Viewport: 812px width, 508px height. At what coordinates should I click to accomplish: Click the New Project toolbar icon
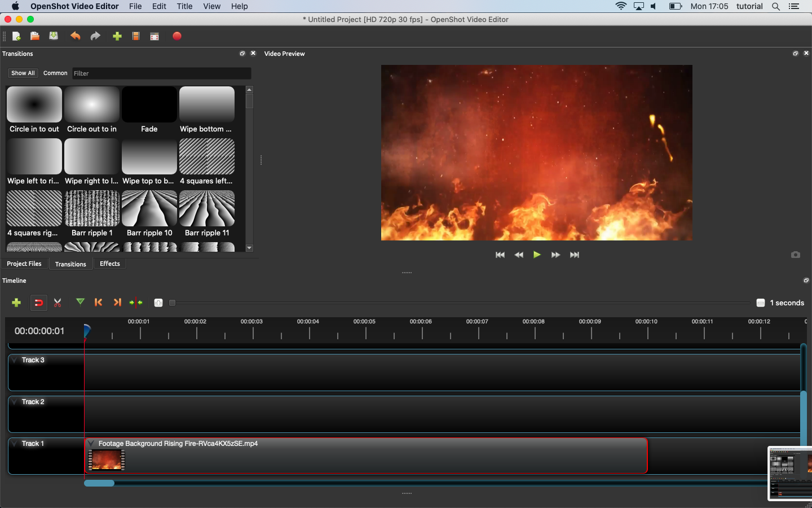(x=16, y=36)
